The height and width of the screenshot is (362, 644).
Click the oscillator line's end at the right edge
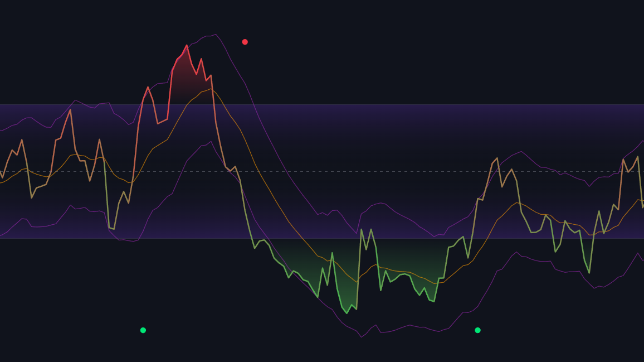642,207
